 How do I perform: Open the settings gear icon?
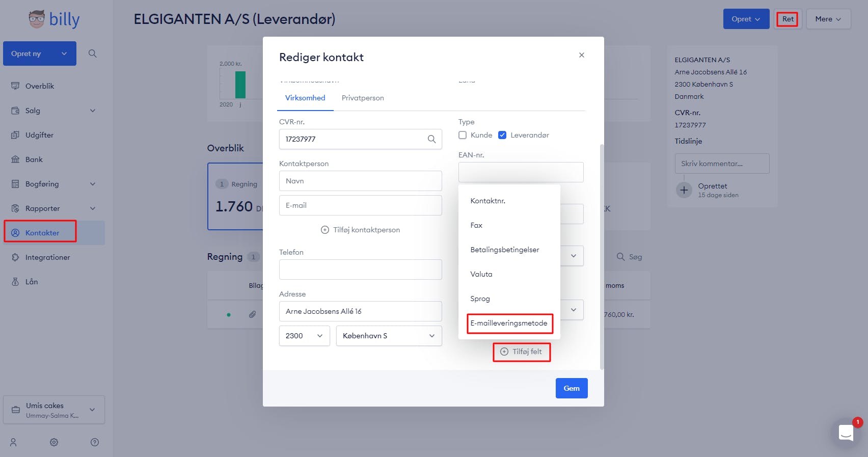[54, 442]
